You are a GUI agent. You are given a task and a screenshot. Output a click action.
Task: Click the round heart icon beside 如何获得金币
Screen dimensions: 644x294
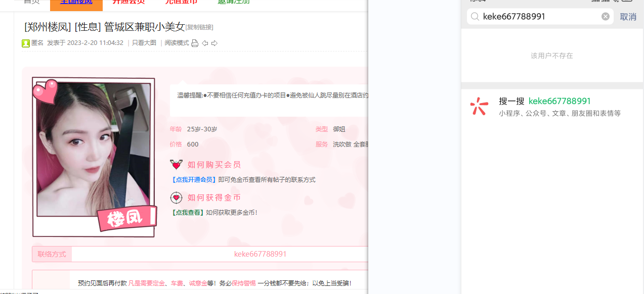[176, 198]
